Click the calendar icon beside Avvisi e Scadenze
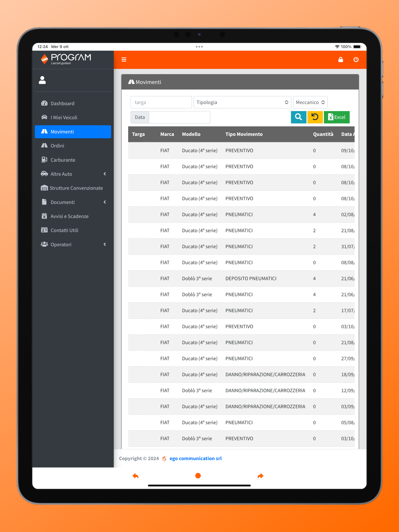 coord(44,216)
